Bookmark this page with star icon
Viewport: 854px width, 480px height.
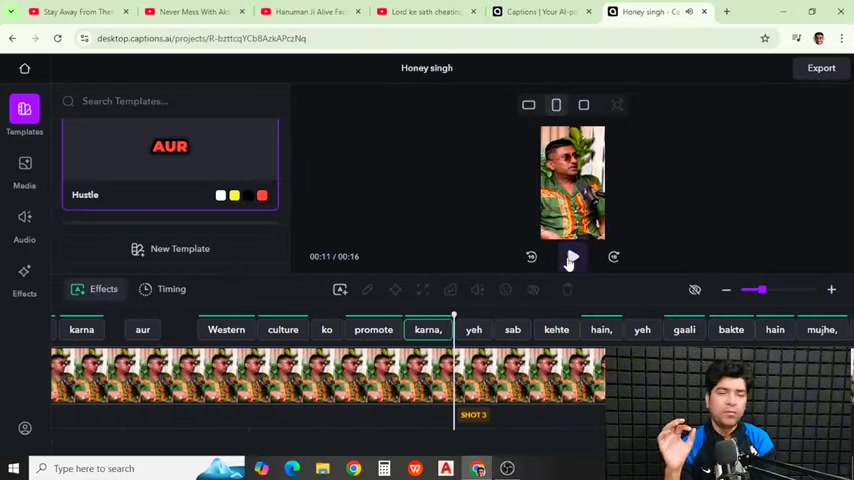(x=765, y=39)
